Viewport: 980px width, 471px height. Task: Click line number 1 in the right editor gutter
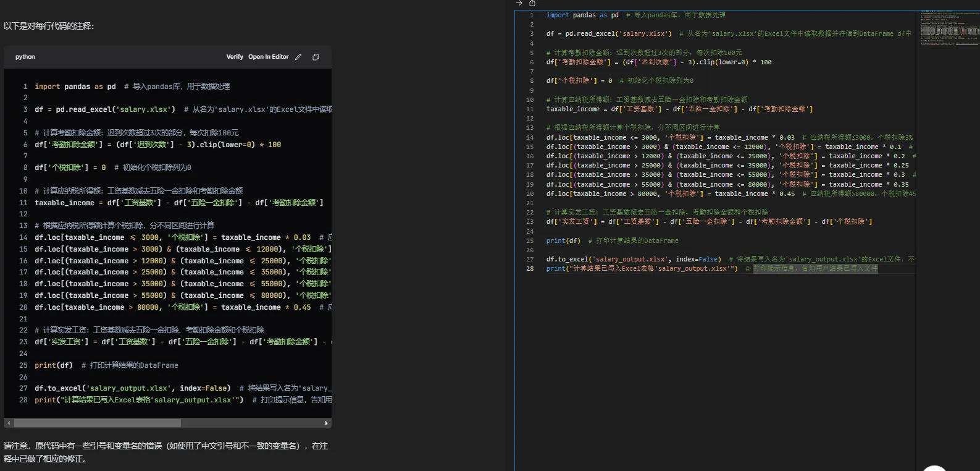(531, 15)
